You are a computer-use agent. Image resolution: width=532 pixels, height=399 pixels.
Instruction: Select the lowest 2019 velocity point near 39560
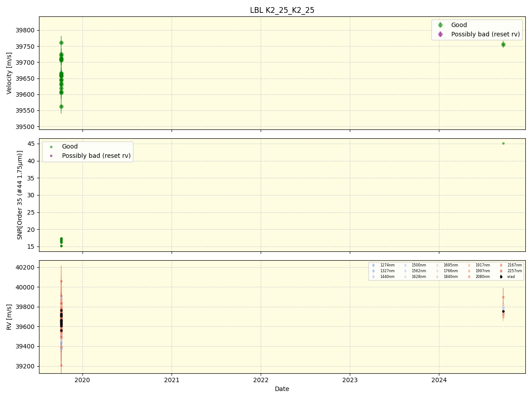(x=61, y=106)
